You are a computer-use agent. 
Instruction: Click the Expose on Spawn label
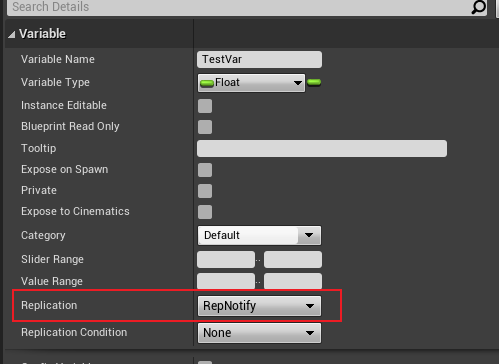(x=64, y=169)
